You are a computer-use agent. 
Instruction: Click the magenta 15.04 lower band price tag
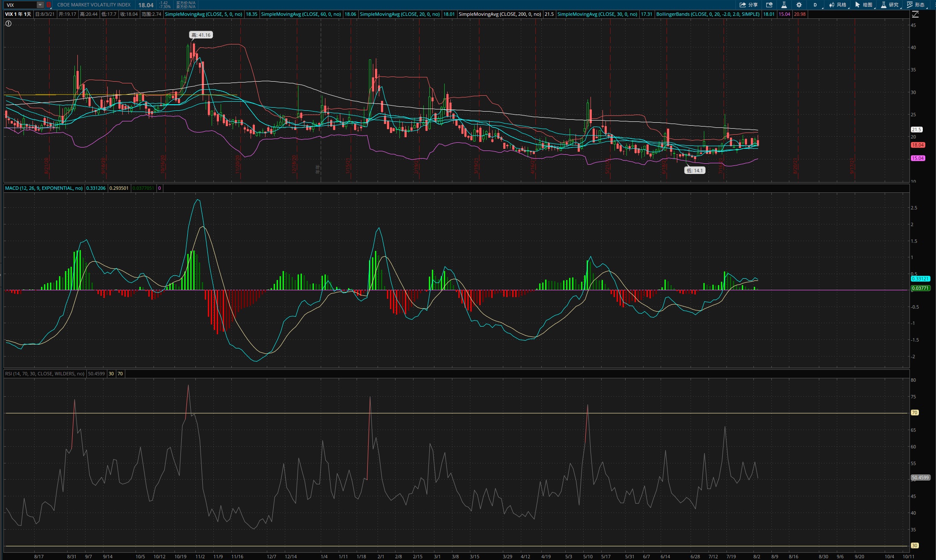coord(918,158)
